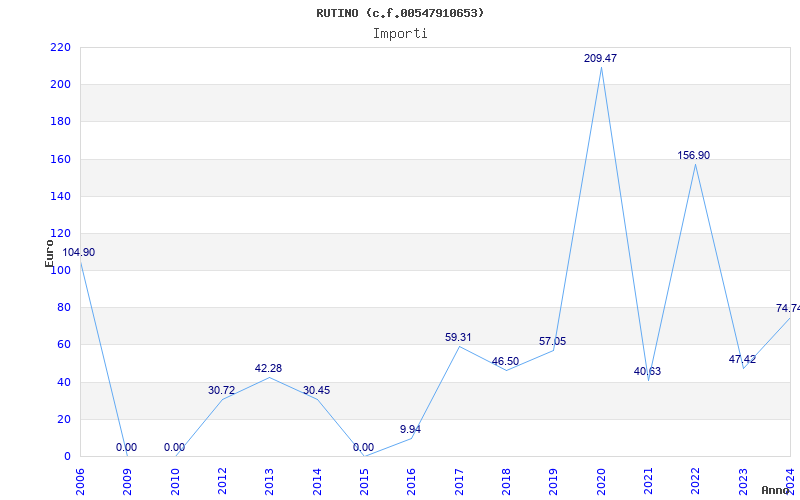Click the 42.28 data label
The height and width of the screenshot is (500, 800).
pyautogui.click(x=268, y=368)
